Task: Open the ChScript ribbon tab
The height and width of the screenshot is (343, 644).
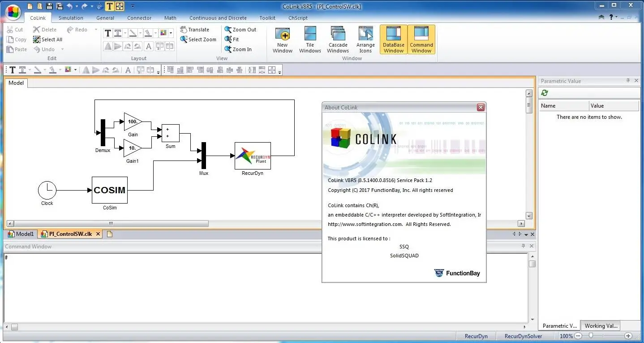Action: coord(298,18)
